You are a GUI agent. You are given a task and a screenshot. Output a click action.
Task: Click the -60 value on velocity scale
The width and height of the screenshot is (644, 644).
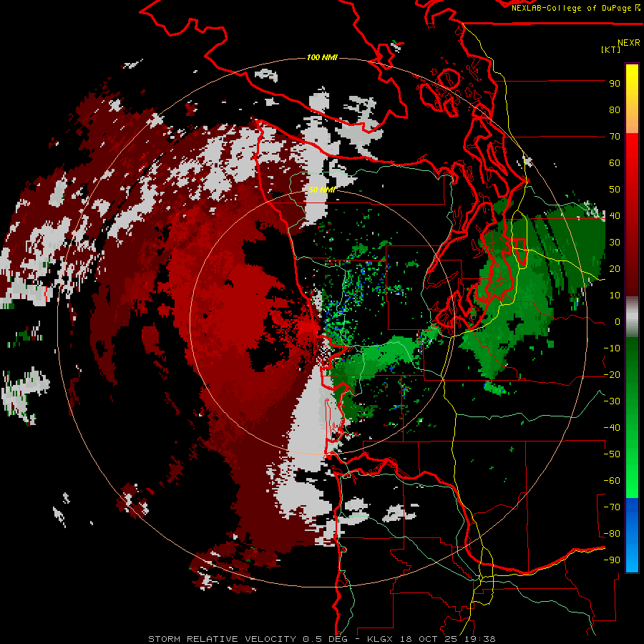pyautogui.click(x=612, y=481)
